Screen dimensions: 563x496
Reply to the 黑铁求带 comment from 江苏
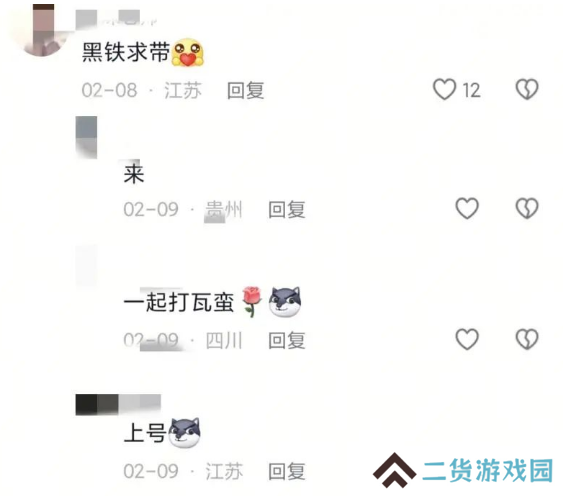pyautogui.click(x=246, y=90)
